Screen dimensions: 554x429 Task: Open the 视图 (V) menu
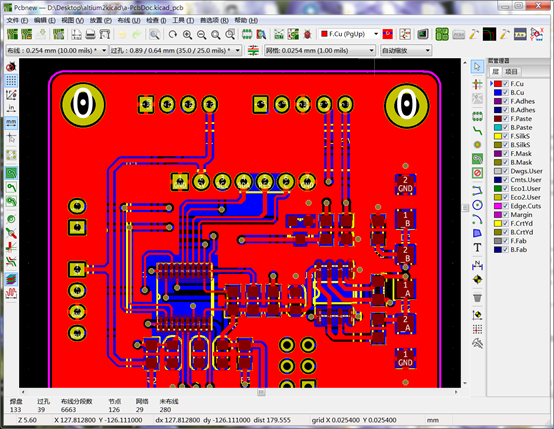[x=72, y=20]
